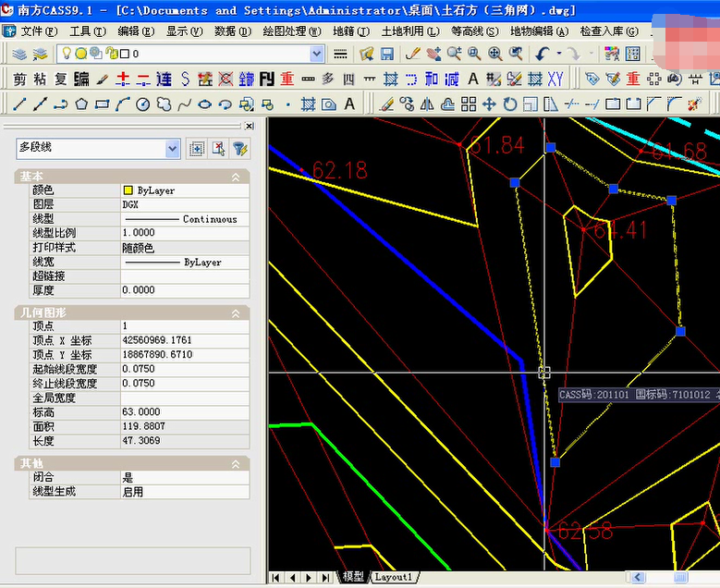Screen dimensions: 720x588
Task: Close the properties panel with X
Action: 249,126
